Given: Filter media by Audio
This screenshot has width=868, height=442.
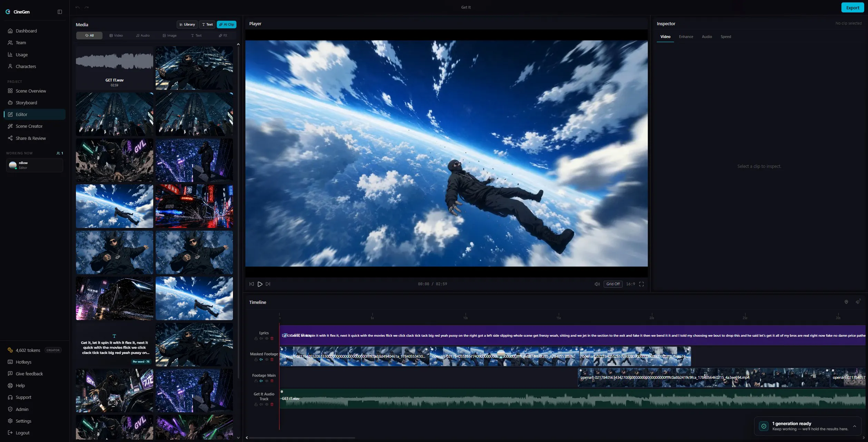Looking at the screenshot, I should pos(143,36).
